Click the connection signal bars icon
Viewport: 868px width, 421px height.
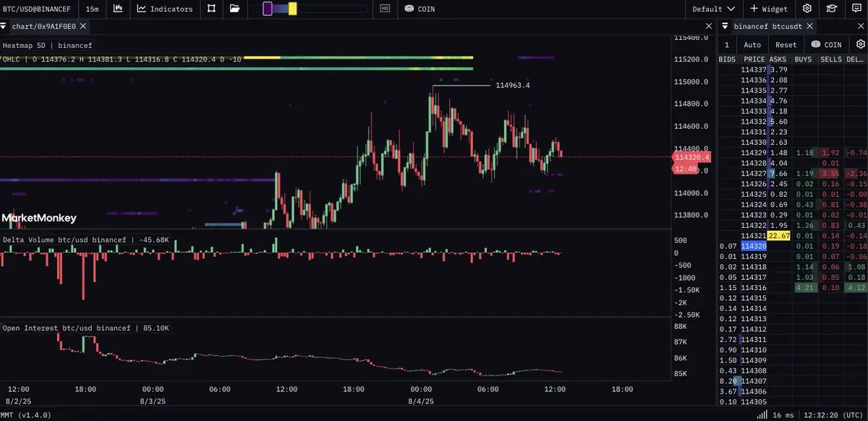click(x=762, y=415)
